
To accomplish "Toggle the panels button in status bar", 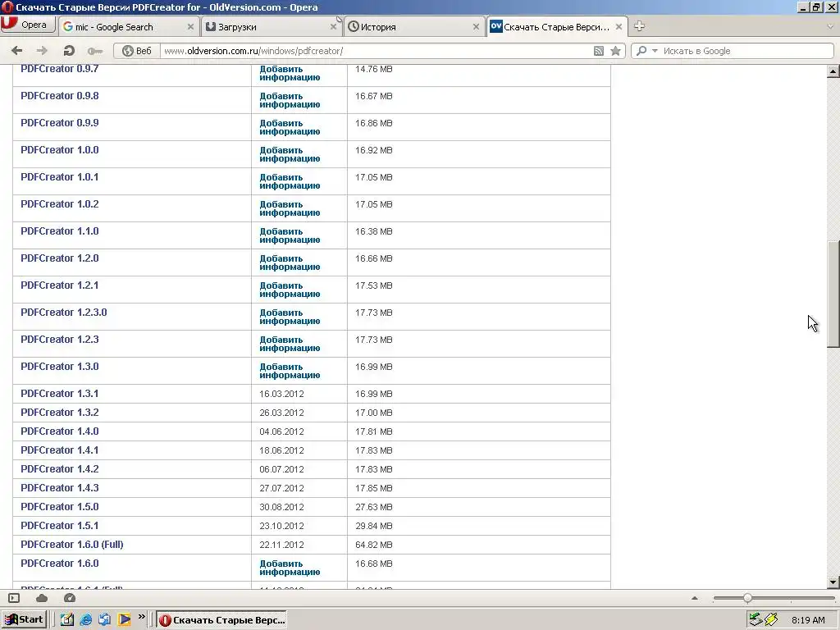I will (15, 598).
